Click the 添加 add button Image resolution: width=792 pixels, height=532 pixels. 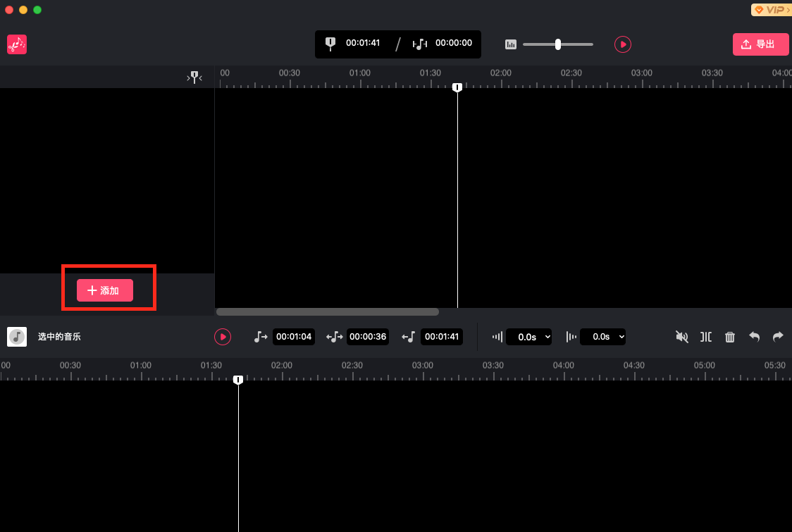[105, 290]
